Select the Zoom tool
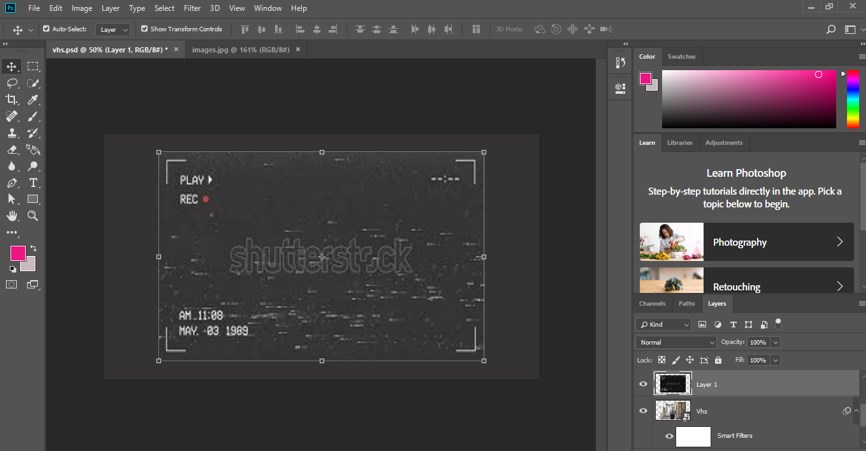The image size is (866, 451). click(33, 215)
